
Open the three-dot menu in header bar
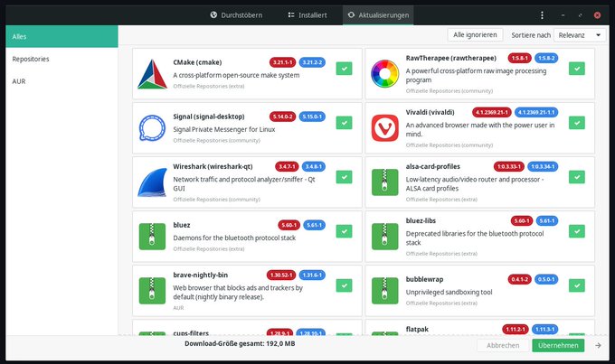542,14
